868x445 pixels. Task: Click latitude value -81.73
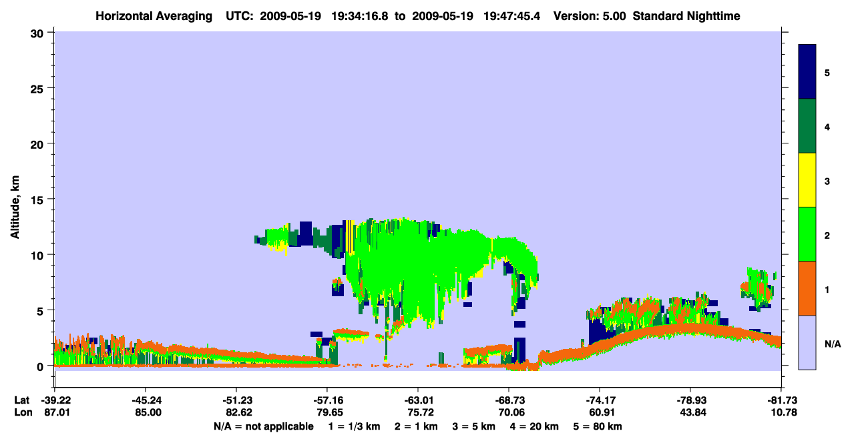pyautogui.click(x=781, y=400)
